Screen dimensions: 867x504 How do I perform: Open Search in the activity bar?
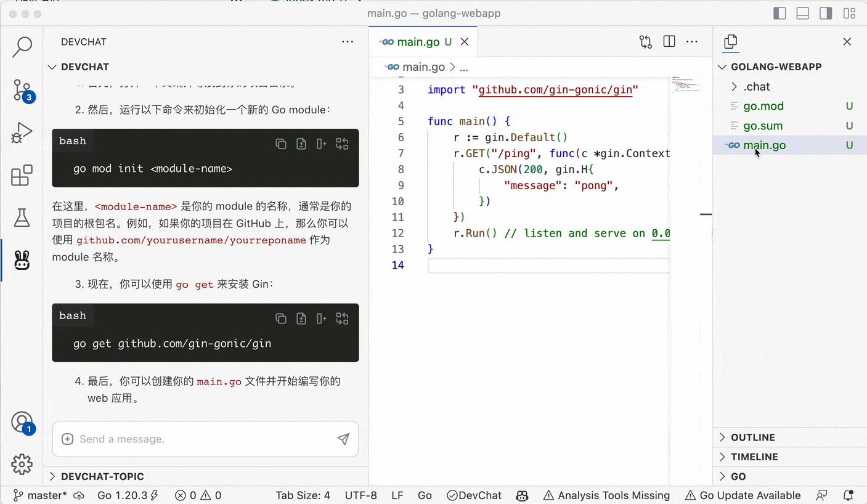tap(22, 47)
